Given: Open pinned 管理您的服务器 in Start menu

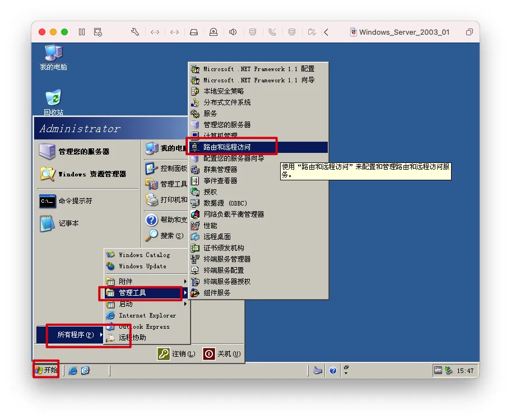Looking at the screenshot, I should [x=75, y=151].
